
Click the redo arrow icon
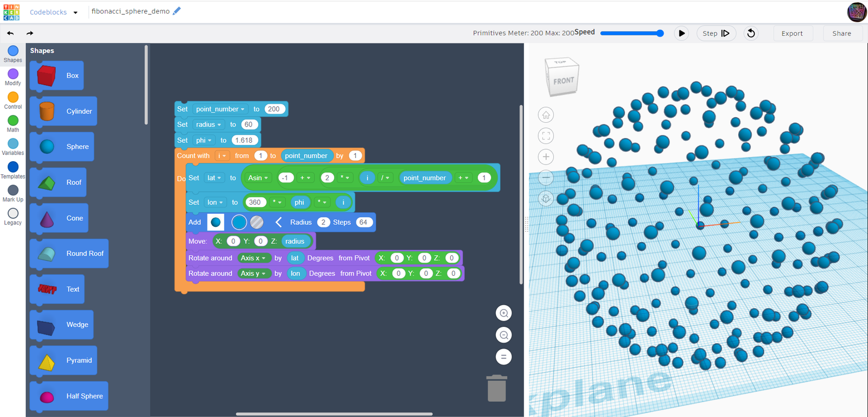pos(30,33)
